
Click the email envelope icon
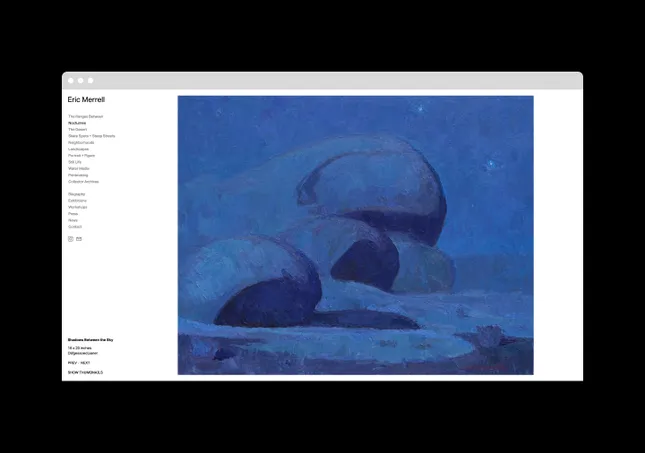click(79, 239)
